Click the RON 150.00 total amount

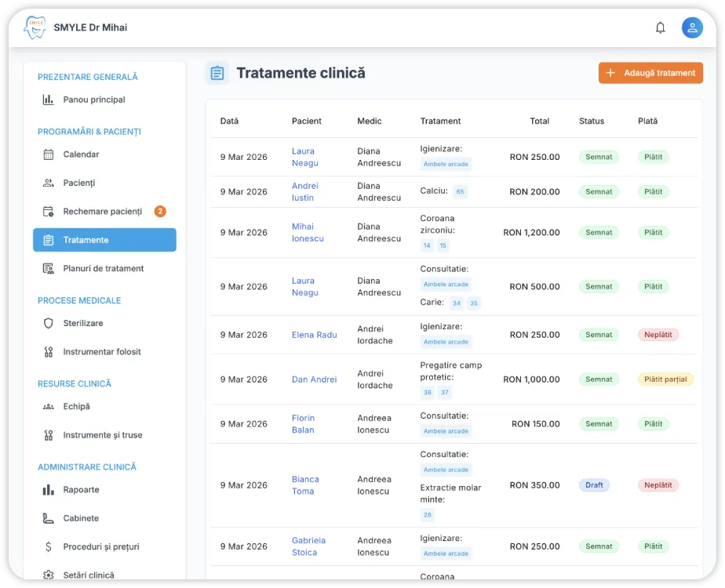pos(535,424)
